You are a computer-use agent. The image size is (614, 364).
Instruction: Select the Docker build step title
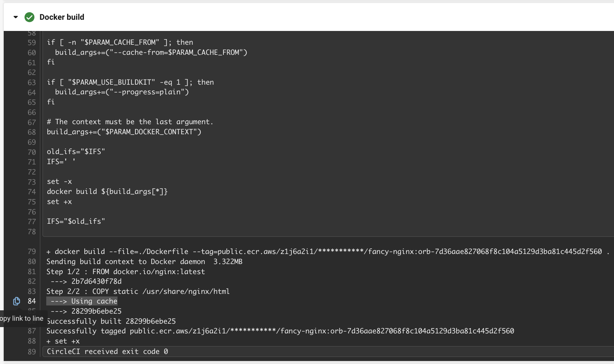62,17
